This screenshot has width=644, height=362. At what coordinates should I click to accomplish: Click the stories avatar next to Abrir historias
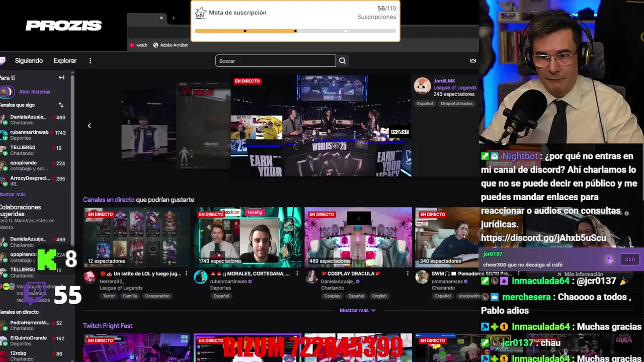pyautogui.click(x=7, y=92)
